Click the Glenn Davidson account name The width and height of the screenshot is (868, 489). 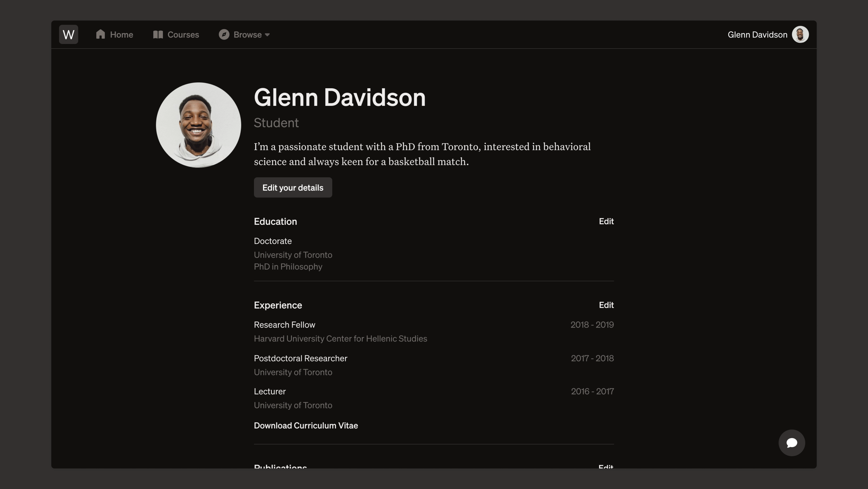(757, 35)
